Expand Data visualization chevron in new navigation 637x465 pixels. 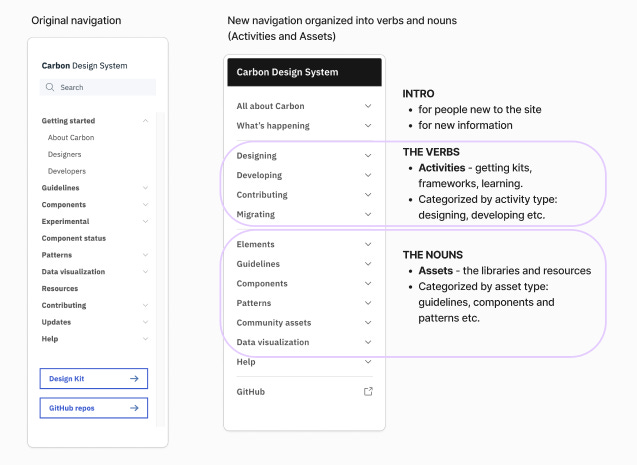click(x=368, y=342)
